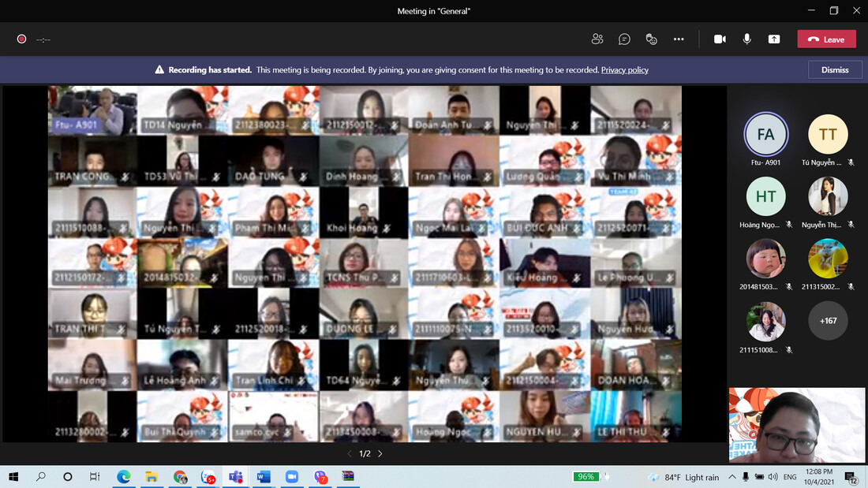Viewport: 868px width, 488px height.
Task: Click the tray power battery icon
Action: coord(759,476)
